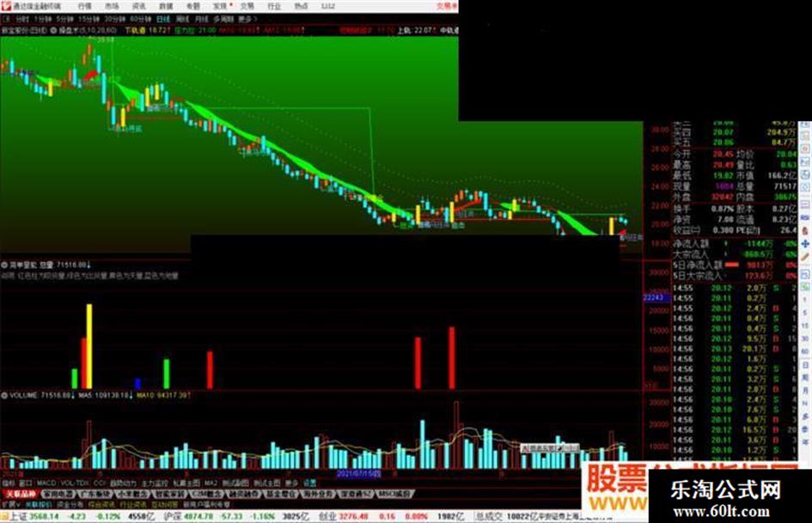Click the 今开 value 20.45
This screenshot has width=812, height=523.
point(723,155)
